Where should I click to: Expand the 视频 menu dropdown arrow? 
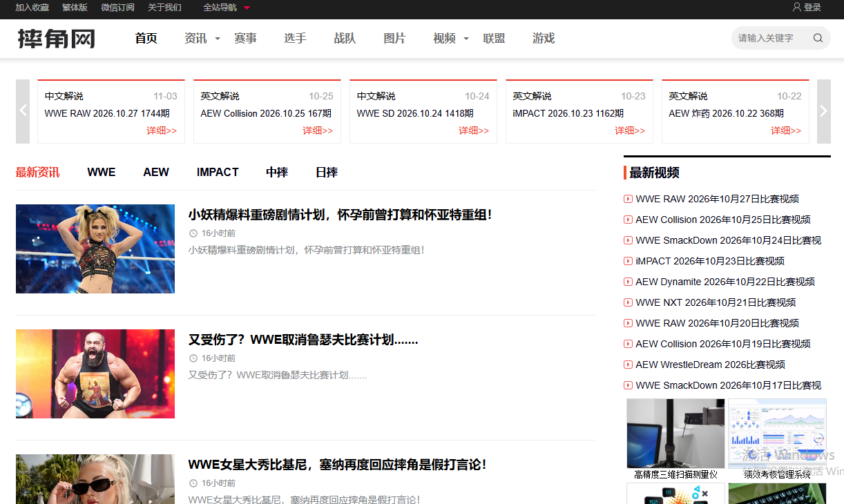(466, 39)
